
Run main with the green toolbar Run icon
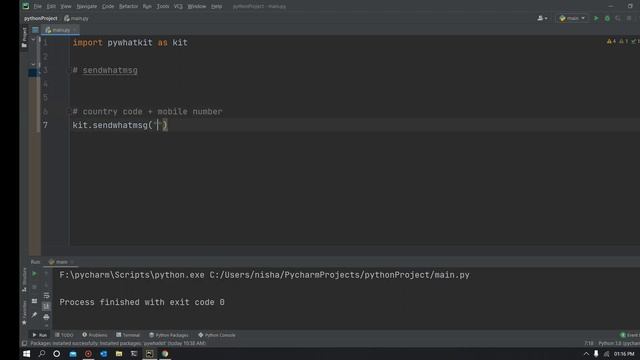click(596, 18)
